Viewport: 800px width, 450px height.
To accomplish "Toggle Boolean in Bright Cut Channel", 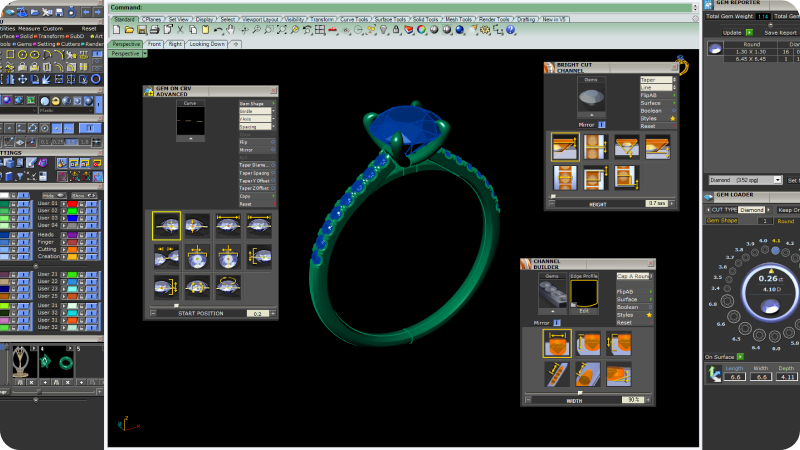I will (658, 111).
